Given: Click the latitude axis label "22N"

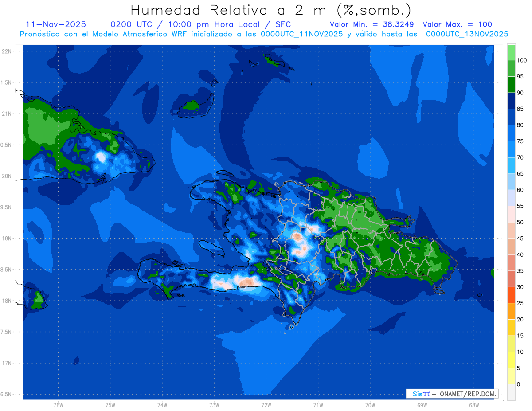Looking at the screenshot, I should (x=8, y=51).
